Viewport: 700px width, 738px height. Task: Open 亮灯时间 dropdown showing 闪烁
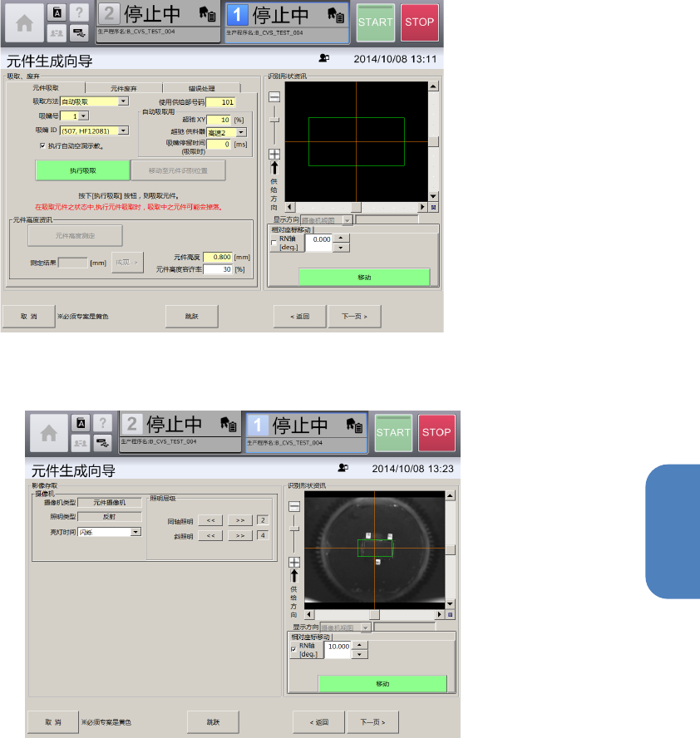(x=136, y=532)
